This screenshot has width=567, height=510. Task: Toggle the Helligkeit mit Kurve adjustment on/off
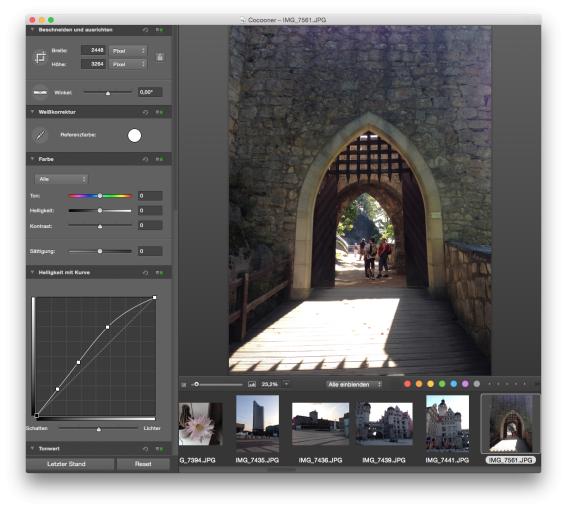tap(159, 273)
